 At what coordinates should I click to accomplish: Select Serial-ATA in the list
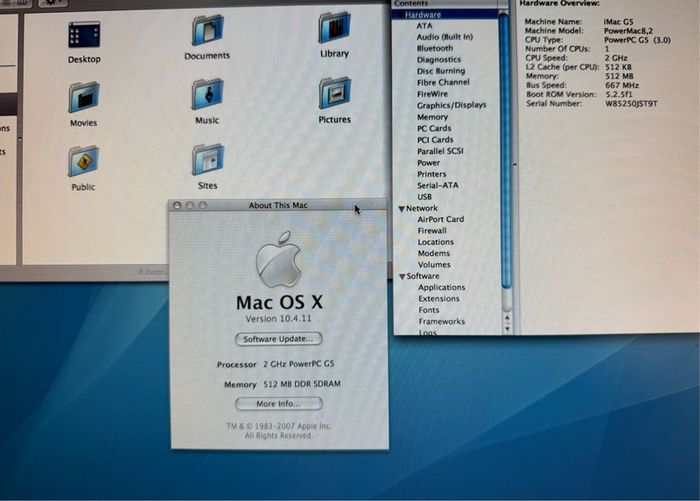(x=438, y=185)
